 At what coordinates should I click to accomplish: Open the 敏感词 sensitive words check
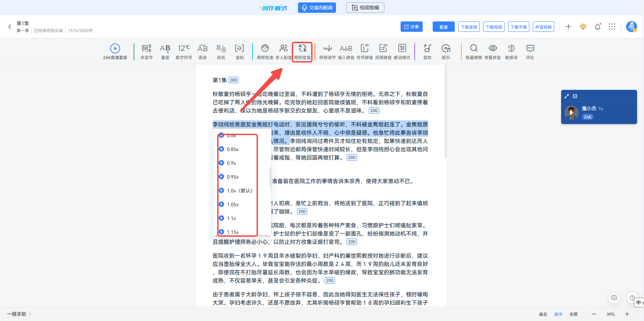tap(511, 51)
